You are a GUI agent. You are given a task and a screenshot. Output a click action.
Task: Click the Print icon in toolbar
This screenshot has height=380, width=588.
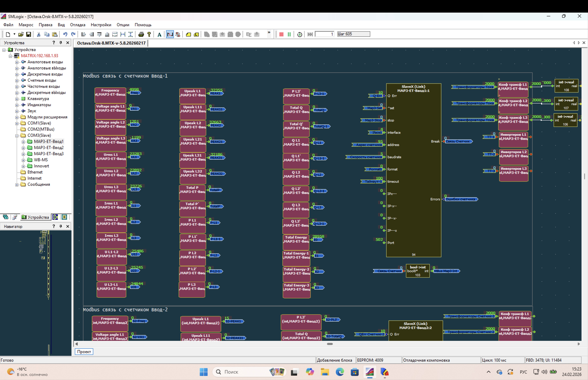pyautogui.click(x=141, y=34)
